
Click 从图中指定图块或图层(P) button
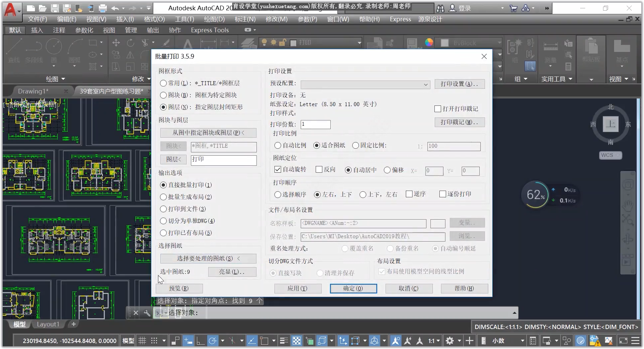pyautogui.click(x=208, y=133)
